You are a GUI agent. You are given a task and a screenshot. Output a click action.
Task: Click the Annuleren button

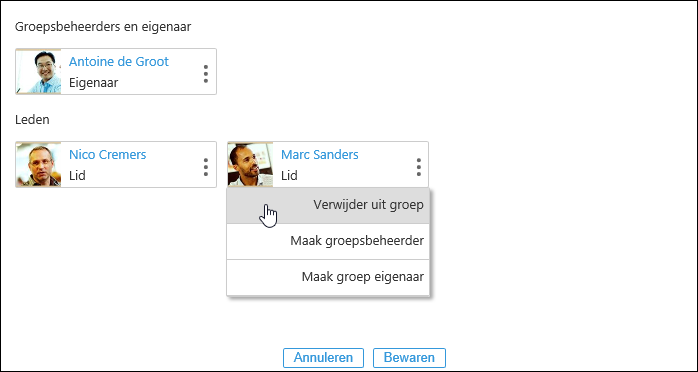click(324, 358)
